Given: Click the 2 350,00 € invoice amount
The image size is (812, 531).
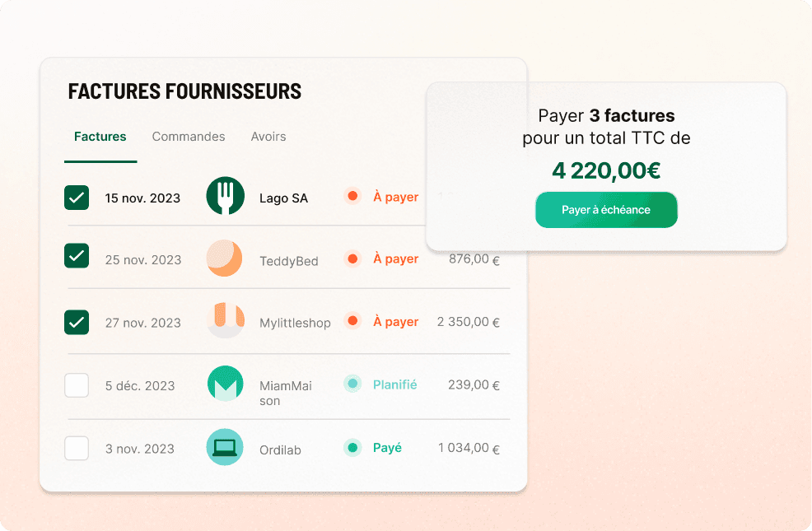Looking at the screenshot, I should coord(468,321).
